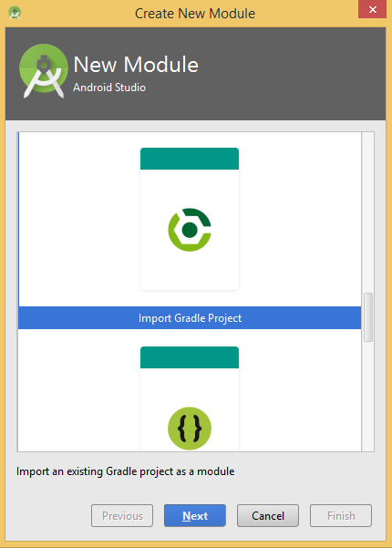Click the teal banner above the curly braces icon
This screenshot has height=548, width=392.
[x=190, y=357]
